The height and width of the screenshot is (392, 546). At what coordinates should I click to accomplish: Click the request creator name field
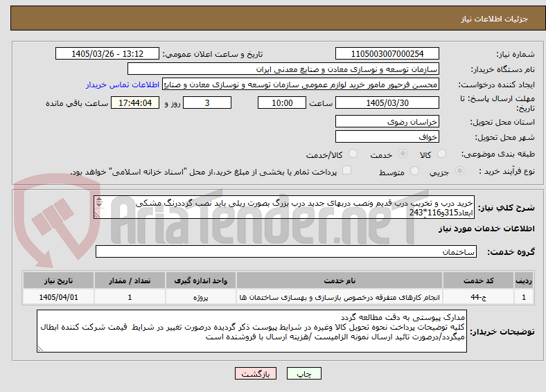(x=301, y=84)
